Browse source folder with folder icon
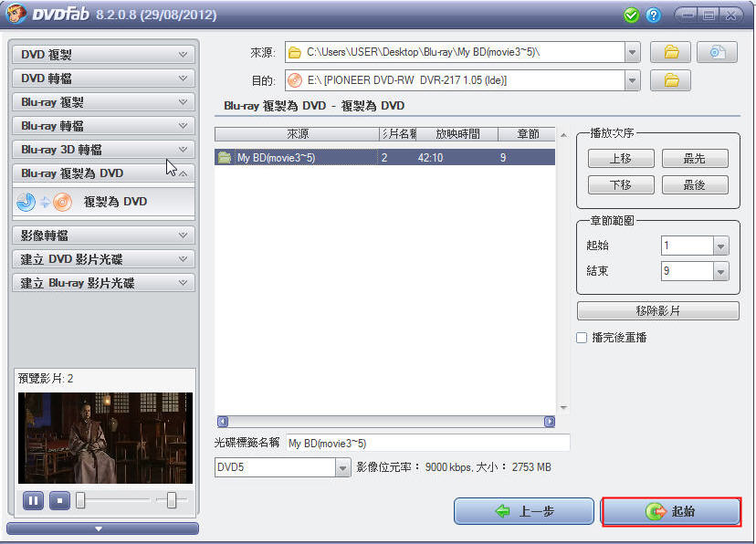 coord(670,52)
